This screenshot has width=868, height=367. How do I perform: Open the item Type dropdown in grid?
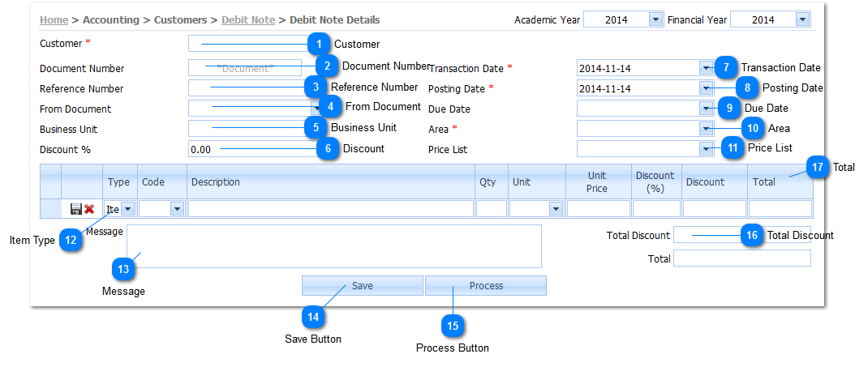click(x=127, y=209)
